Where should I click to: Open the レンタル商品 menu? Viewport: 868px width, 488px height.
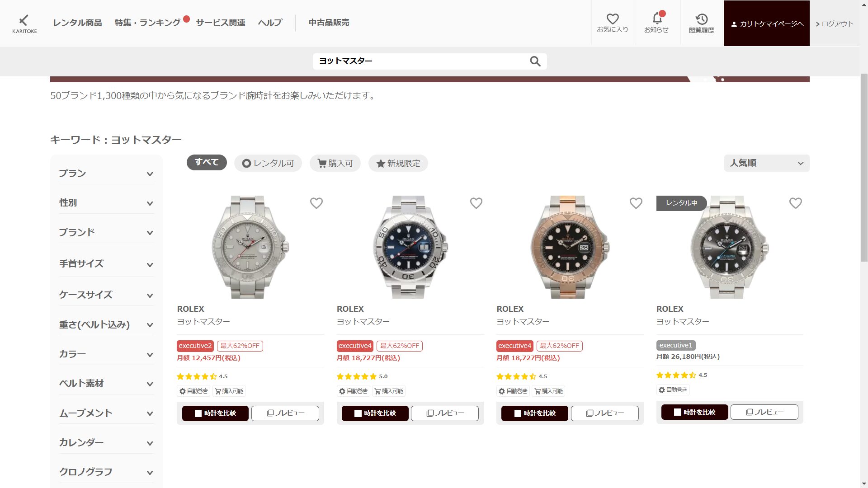point(77,23)
